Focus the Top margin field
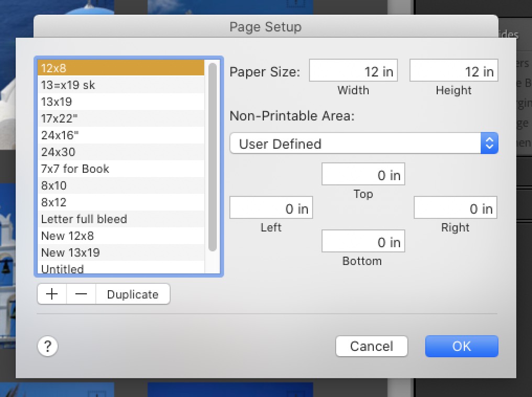Screen dimensions: 532x397 [363, 174]
